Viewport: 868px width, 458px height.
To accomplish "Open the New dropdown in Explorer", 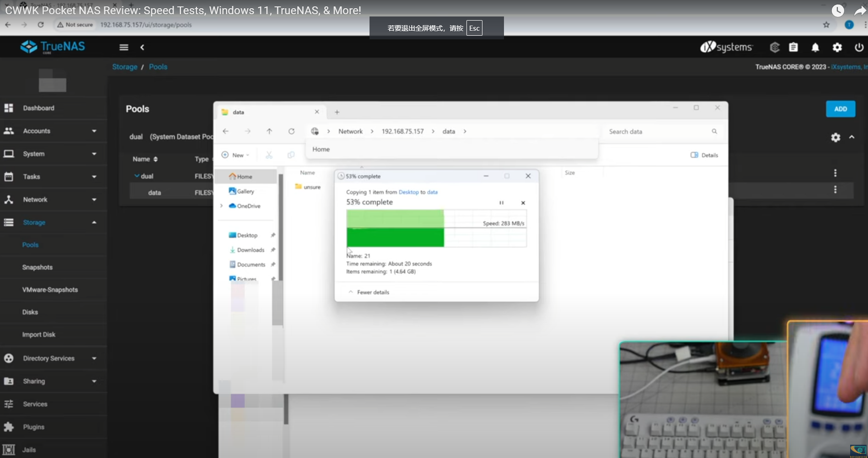I will coord(236,155).
